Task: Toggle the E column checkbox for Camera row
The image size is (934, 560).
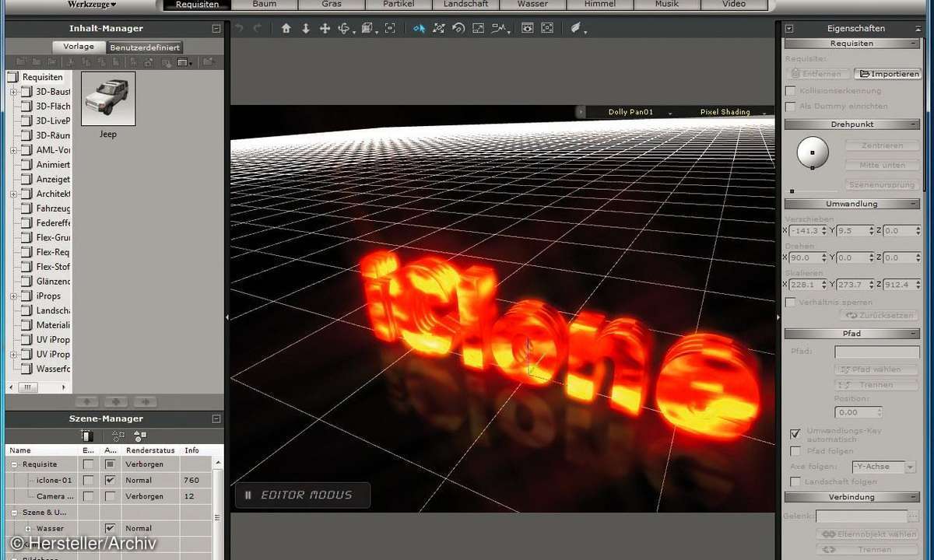Action: coord(88,495)
